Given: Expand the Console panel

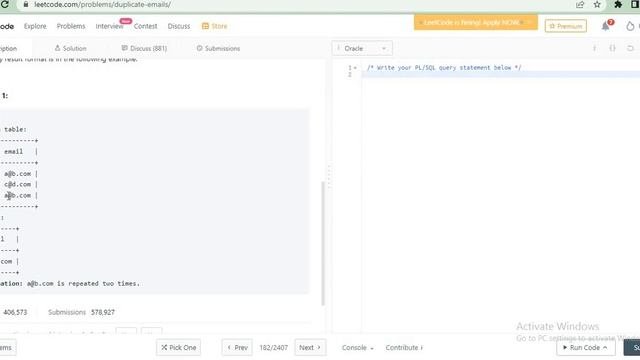Looking at the screenshot, I should pyautogui.click(x=358, y=348).
